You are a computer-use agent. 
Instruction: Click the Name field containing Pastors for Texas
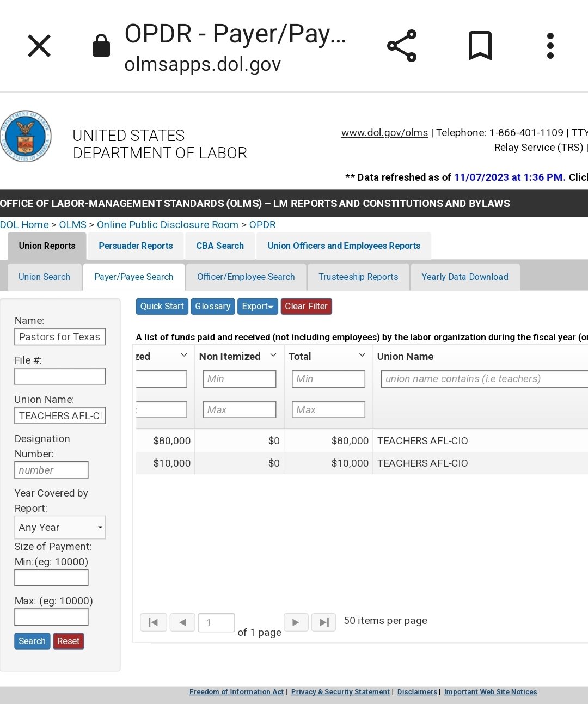(x=60, y=337)
